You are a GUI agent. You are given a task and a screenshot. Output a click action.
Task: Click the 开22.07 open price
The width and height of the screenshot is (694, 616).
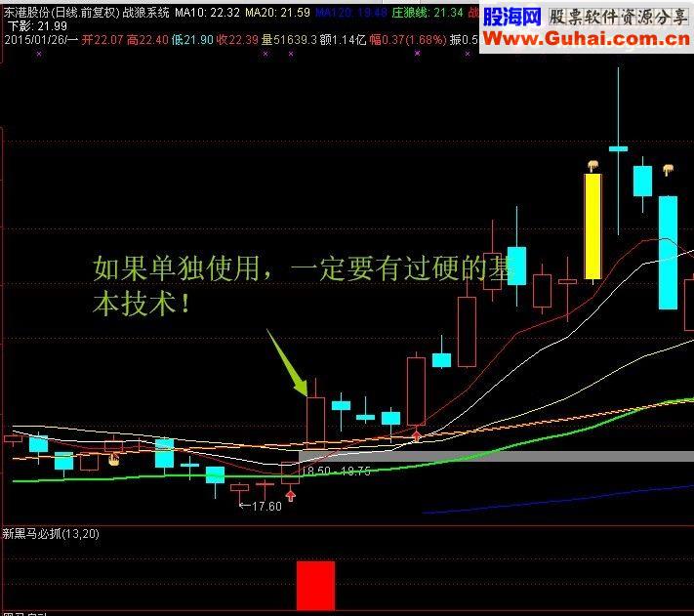[x=102, y=40]
